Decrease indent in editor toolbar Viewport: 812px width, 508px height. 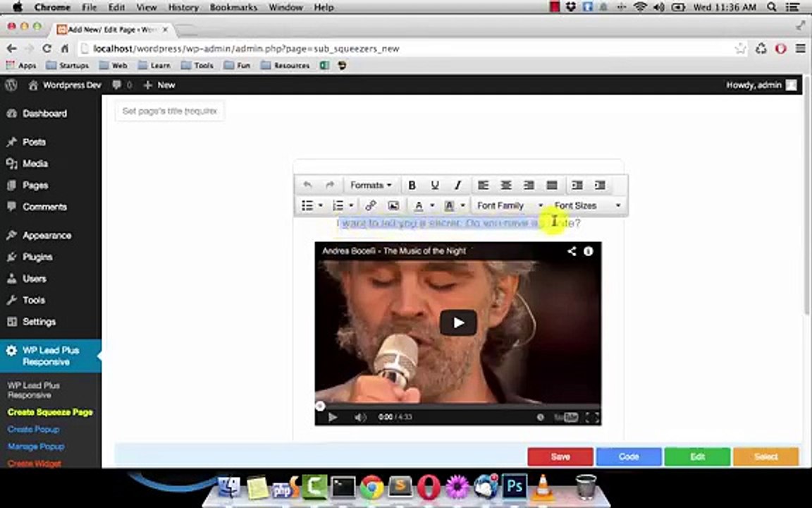tap(577, 185)
